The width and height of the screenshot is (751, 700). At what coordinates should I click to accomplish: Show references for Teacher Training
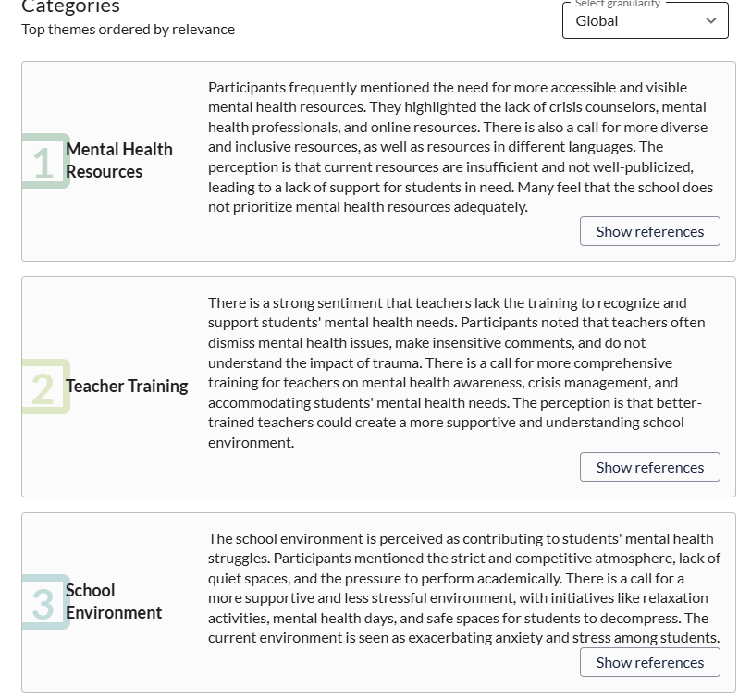(649, 467)
